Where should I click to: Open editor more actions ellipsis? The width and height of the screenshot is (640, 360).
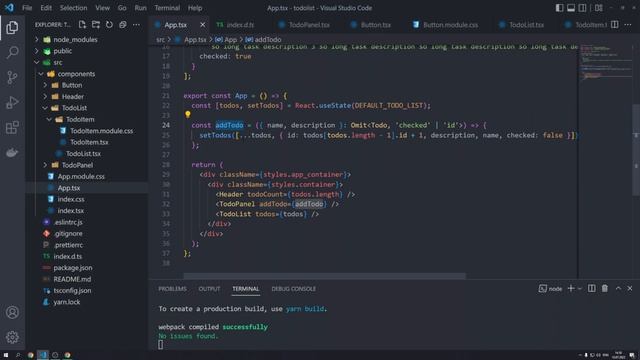click(628, 24)
